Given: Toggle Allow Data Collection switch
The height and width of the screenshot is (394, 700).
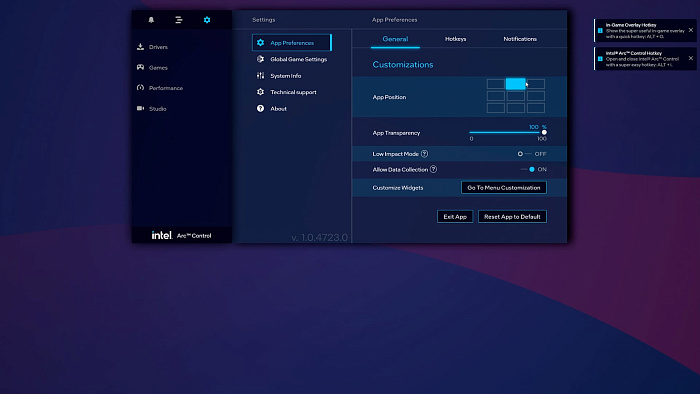Looking at the screenshot, I should (528, 169).
